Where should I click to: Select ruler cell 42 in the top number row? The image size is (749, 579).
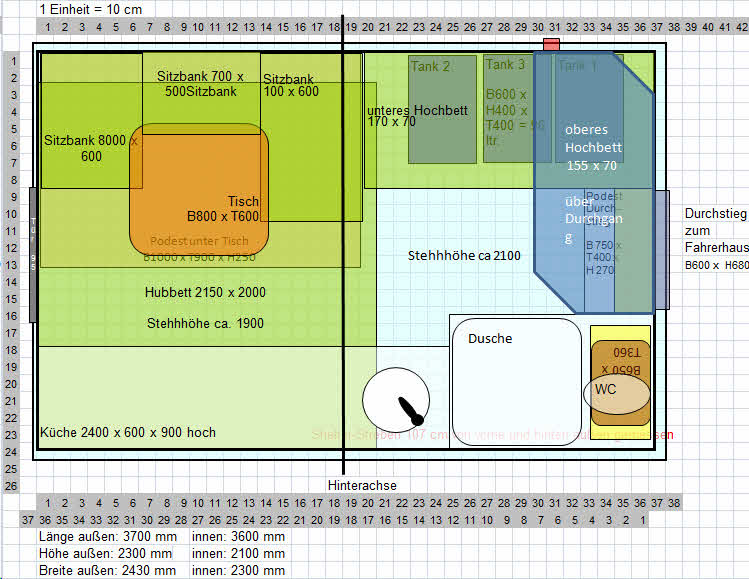pos(742,27)
